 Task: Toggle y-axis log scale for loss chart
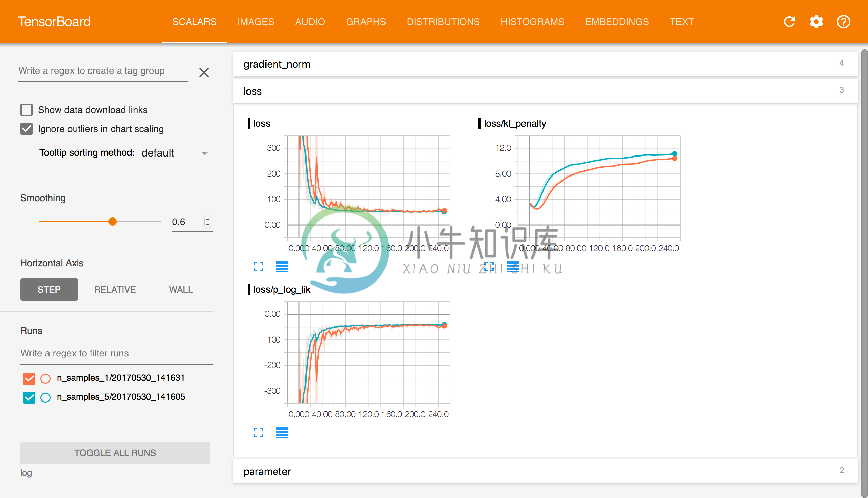(282, 266)
